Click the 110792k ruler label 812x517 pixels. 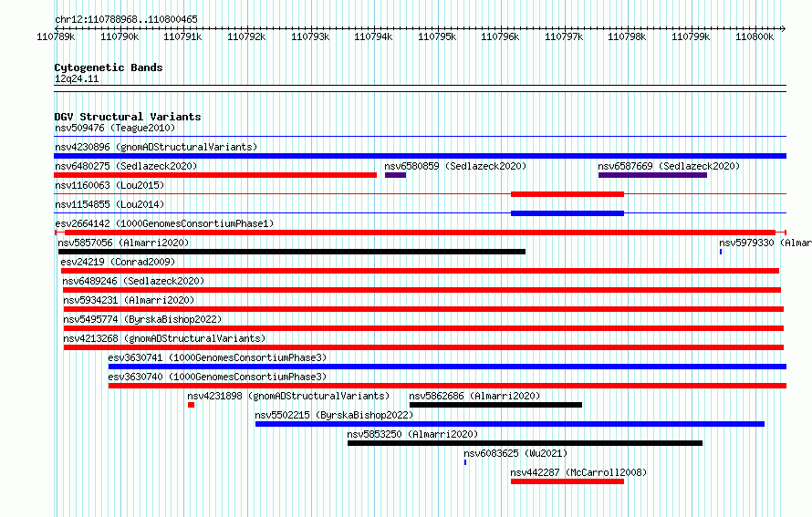(246, 36)
